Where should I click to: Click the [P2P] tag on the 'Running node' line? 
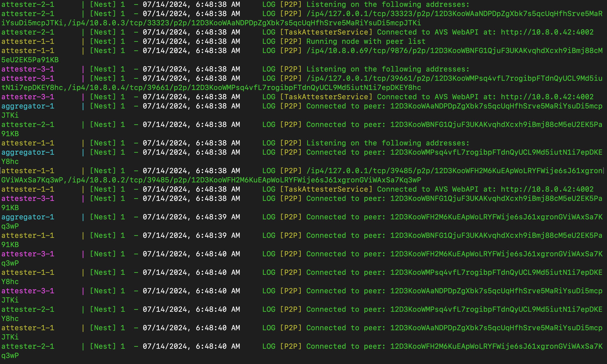(x=291, y=41)
